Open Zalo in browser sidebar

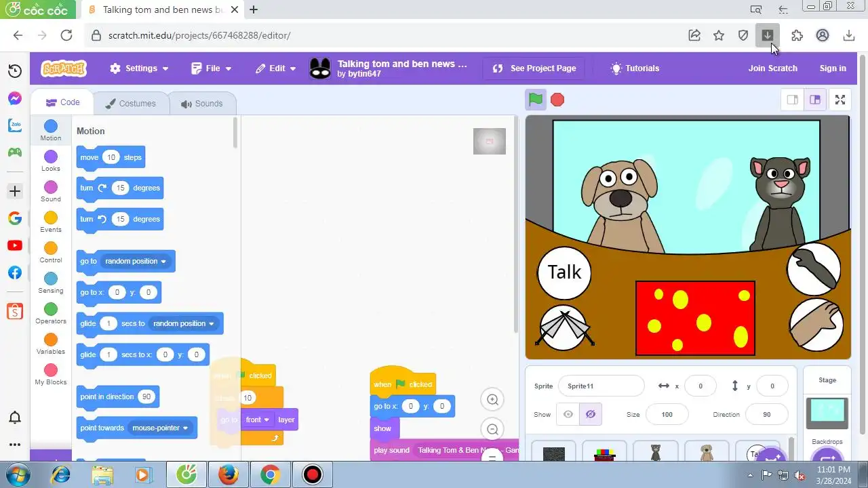click(15, 125)
